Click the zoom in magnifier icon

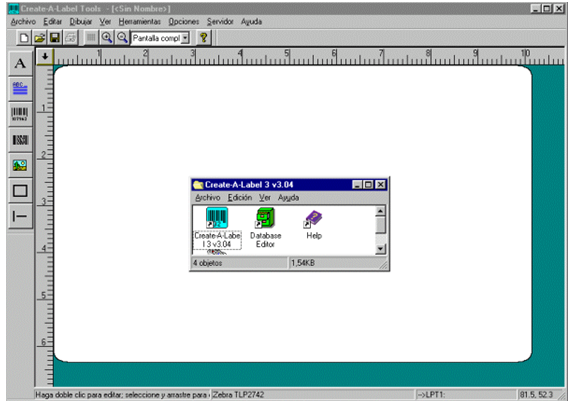pyautogui.click(x=107, y=38)
